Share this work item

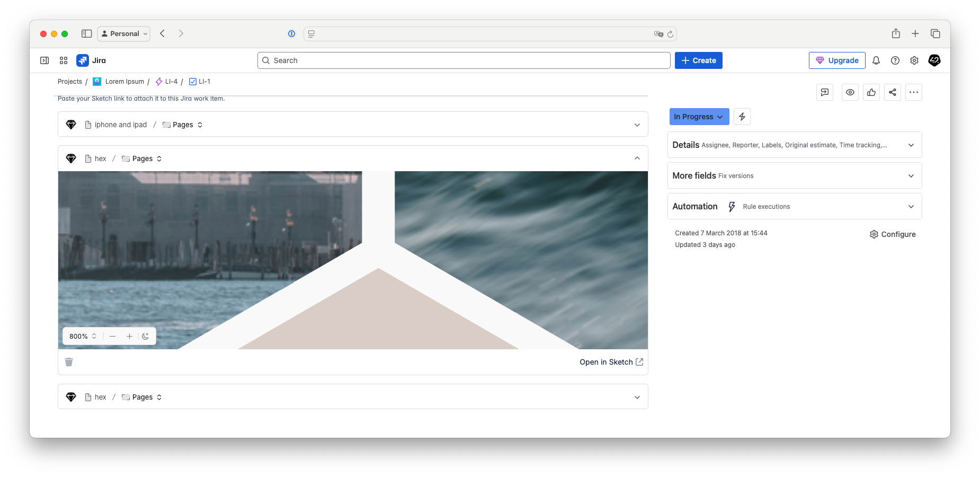893,92
